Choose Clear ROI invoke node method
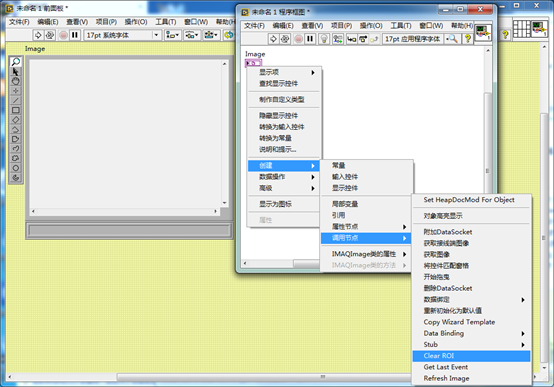This screenshot has width=554, height=387. [x=472, y=356]
